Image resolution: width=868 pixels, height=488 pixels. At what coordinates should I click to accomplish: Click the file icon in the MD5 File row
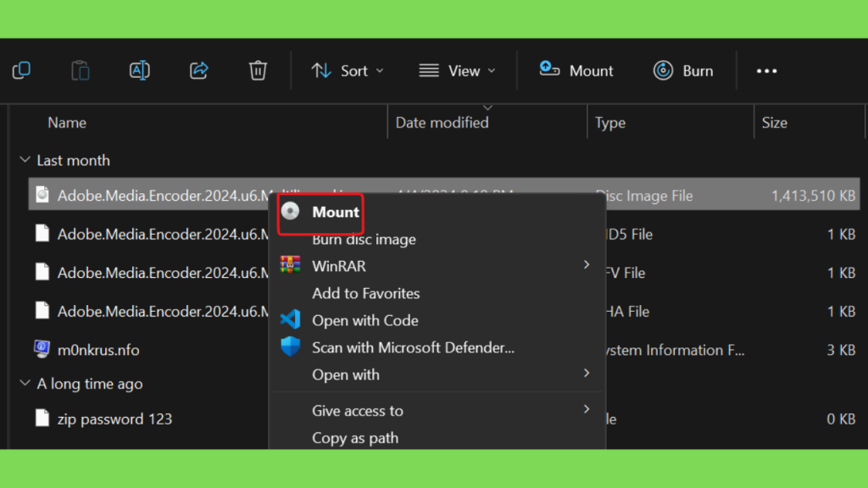point(42,233)
